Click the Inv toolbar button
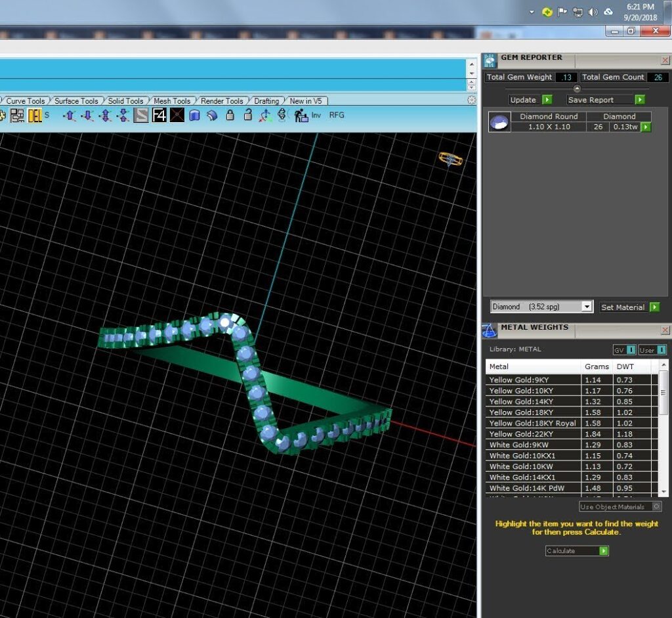This screenshot has height=618, width=672. click(316, 115)
